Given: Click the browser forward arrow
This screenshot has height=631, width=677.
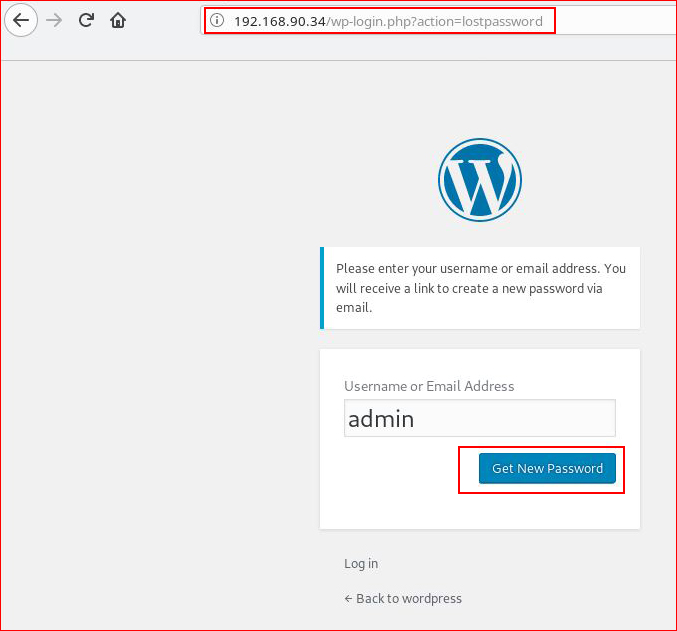Looking at the screenshot, I should [x=54, y=20].
